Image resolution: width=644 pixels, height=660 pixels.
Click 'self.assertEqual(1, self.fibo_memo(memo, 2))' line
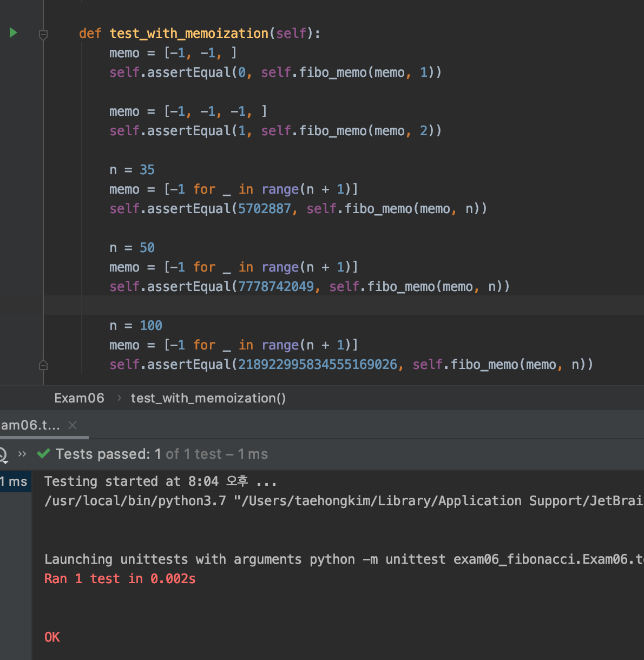[x=275, y=131]
